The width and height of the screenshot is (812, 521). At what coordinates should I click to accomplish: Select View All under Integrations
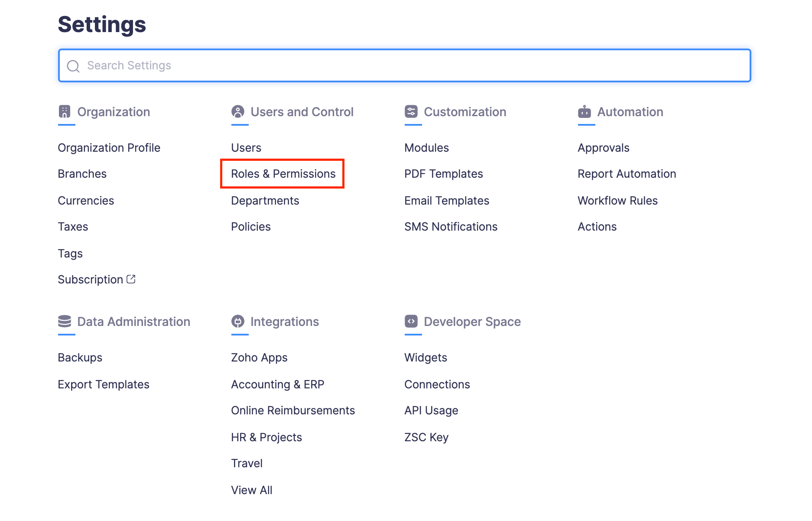point(251,490)
